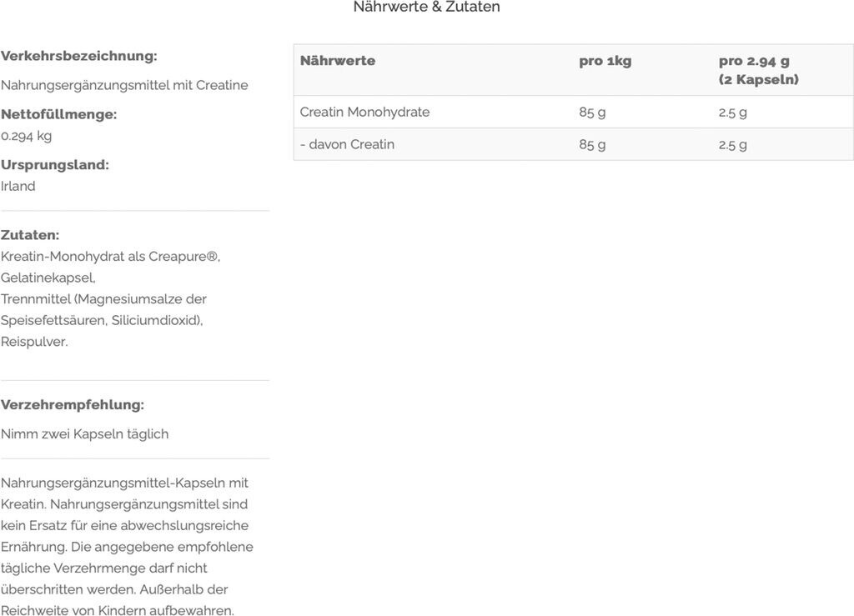
Task: Click the Nimm zwei Kapseln täglich text
Action: (84, 434)
